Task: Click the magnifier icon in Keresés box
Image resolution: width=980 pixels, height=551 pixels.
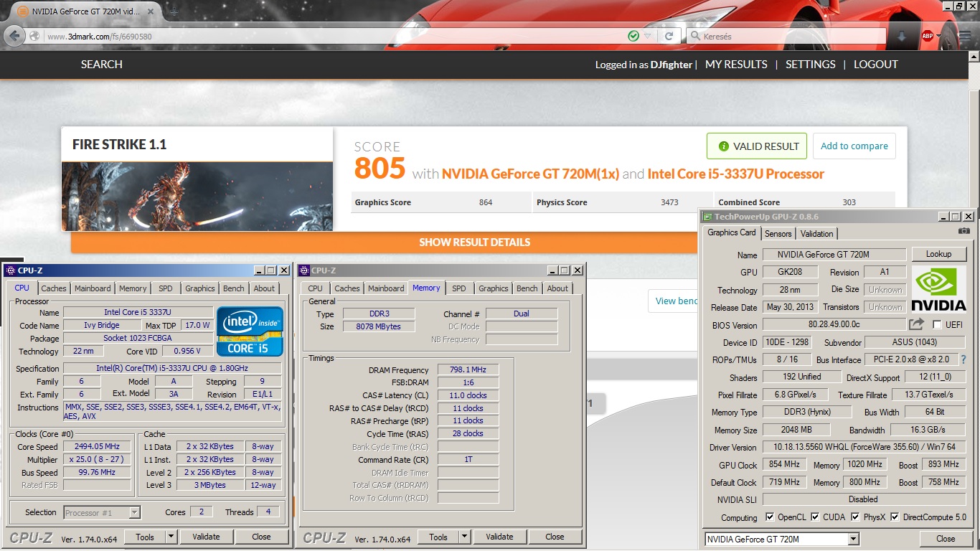Action: point(695,37)
